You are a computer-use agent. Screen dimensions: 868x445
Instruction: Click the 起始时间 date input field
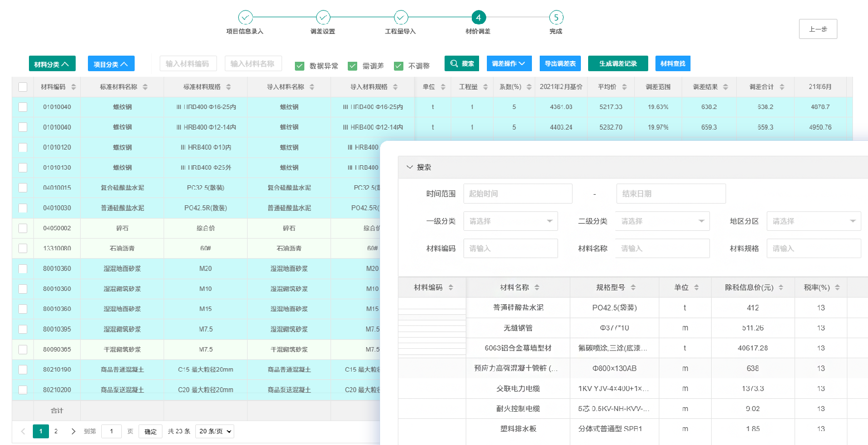pyautogui.click(x=517, y=194)
